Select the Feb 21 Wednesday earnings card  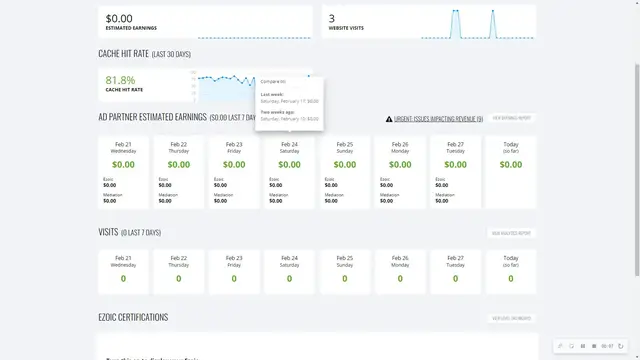(123, 172)
